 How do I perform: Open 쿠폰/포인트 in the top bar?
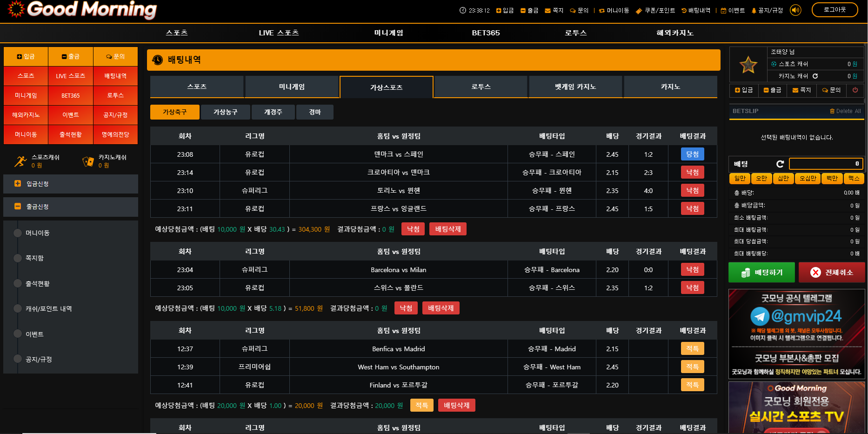(x=655, y=10)
